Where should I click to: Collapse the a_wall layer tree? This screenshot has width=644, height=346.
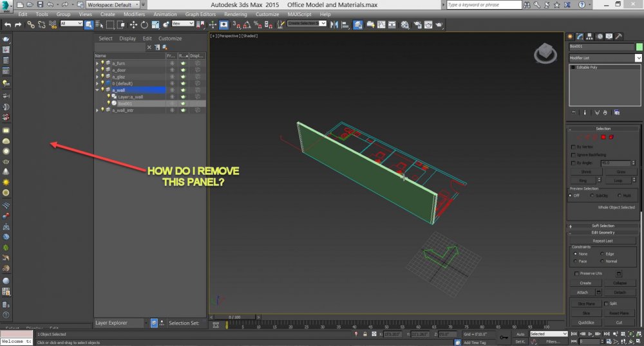point(97,90)
